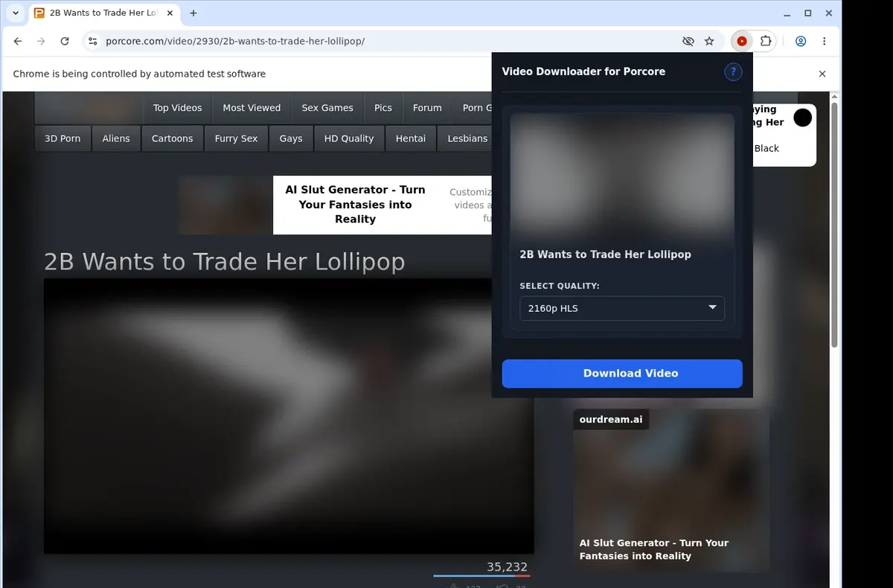
Task: View site information icon in address bar
Action: click(92, 42)
